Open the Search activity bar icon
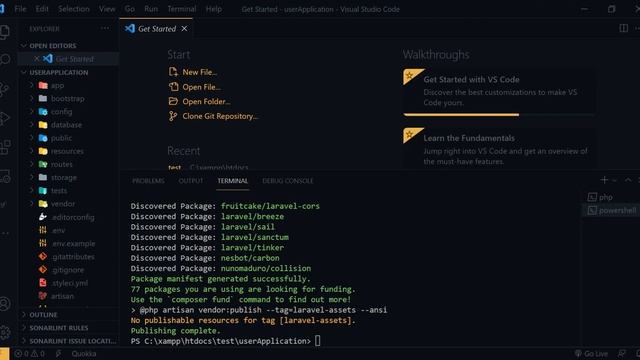This screenshot has width=640, height=360. point(4,60)
